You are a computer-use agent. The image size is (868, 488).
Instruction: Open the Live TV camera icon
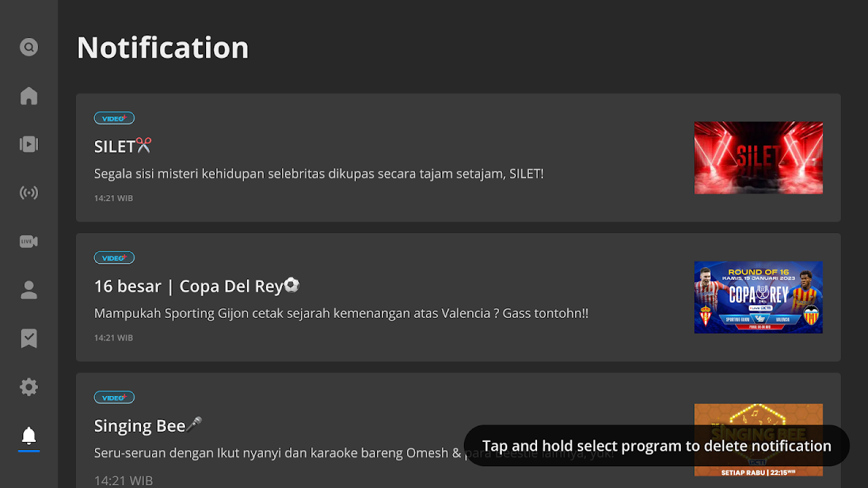coord(28,241)
